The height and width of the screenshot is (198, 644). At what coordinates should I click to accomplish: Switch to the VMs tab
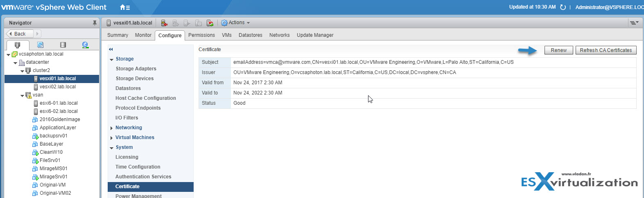pos(227,35)
